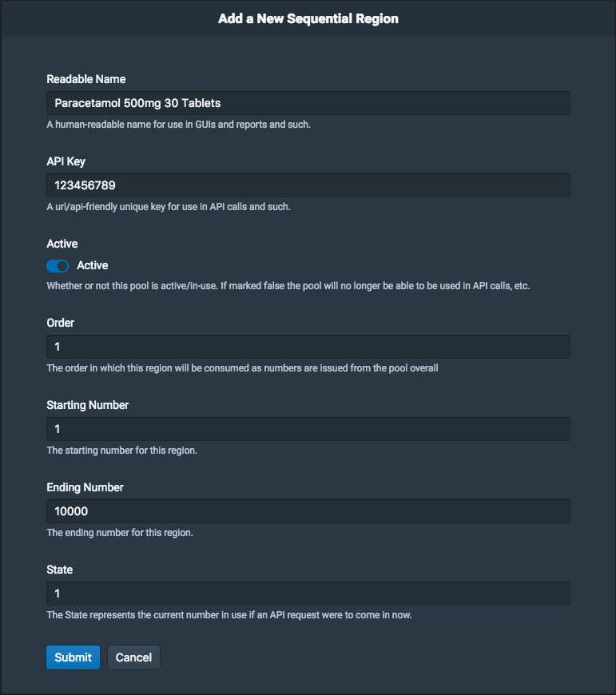Click the Submit button
Image resolution: width=616 pixels, height=695 pixels.
pyautogui.click(x=74, y=657)
